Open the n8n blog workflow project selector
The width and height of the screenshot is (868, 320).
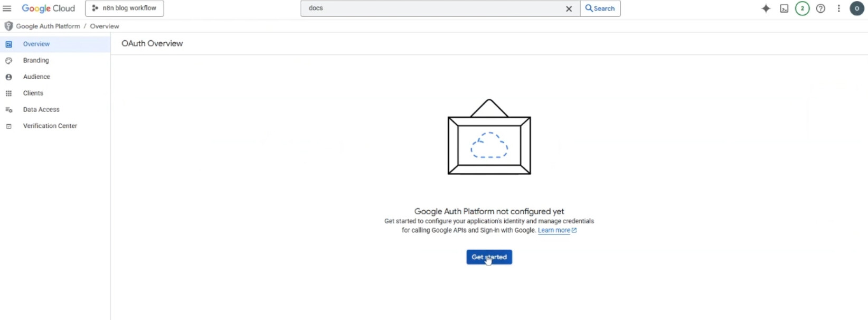pos(125,8)
